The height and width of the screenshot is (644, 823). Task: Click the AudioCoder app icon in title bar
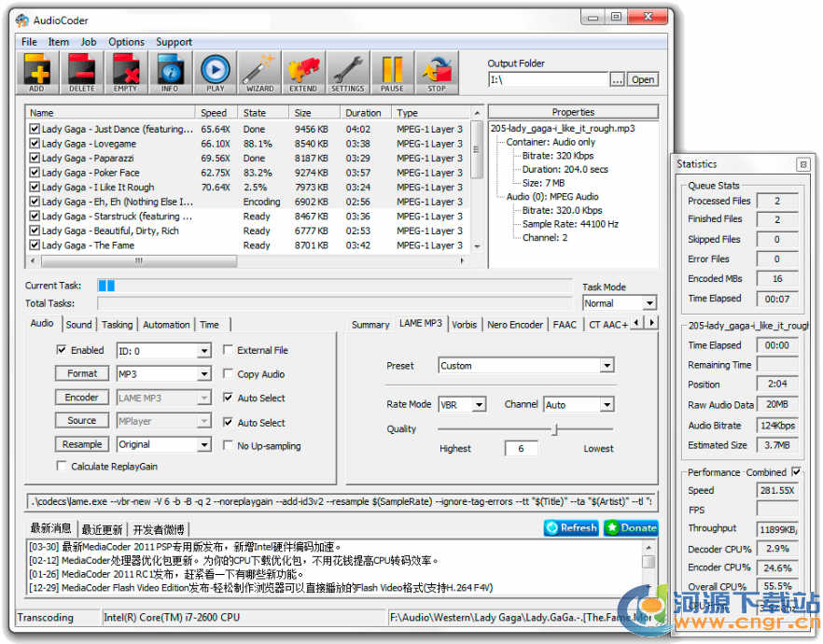point(22,21)
